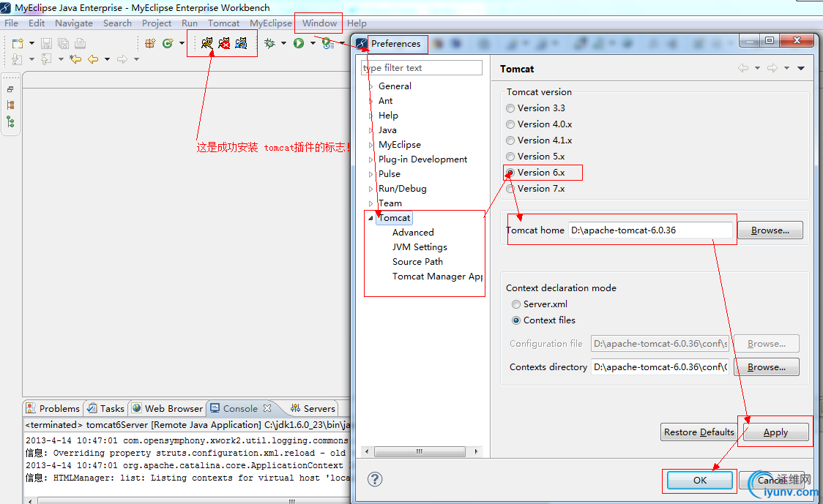Click the type filter text field
The height and width of the screenshot is (504, 823).
(x=422, y=67)
